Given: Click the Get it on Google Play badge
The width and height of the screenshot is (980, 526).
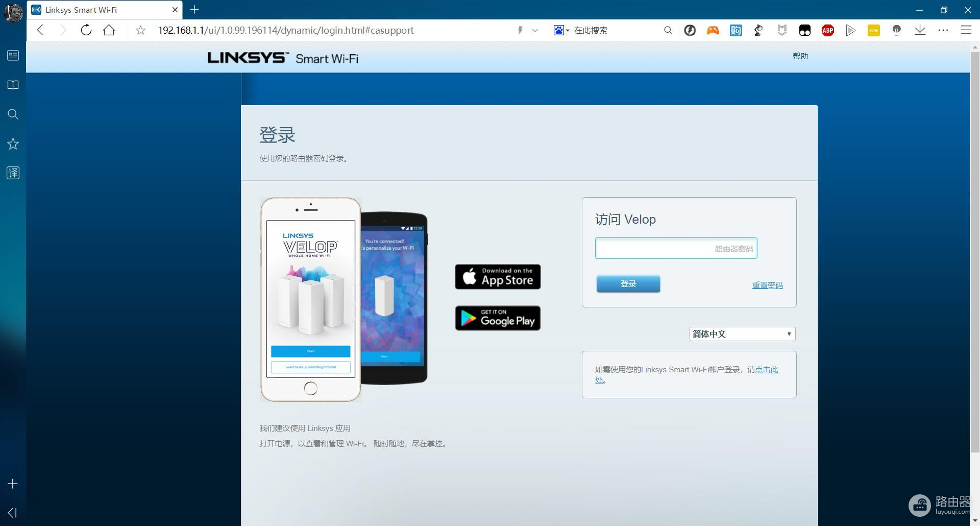Looking at the screenshot, I should point(498,318).
